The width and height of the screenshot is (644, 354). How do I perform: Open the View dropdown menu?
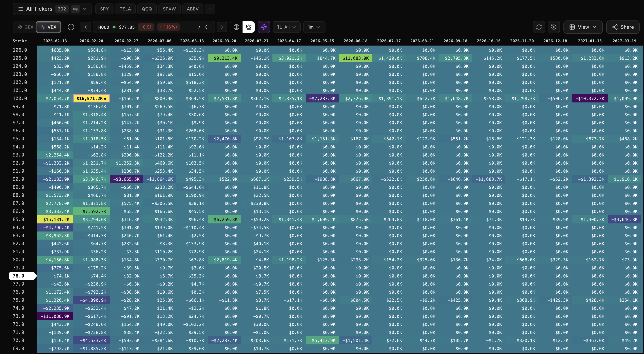583,27
